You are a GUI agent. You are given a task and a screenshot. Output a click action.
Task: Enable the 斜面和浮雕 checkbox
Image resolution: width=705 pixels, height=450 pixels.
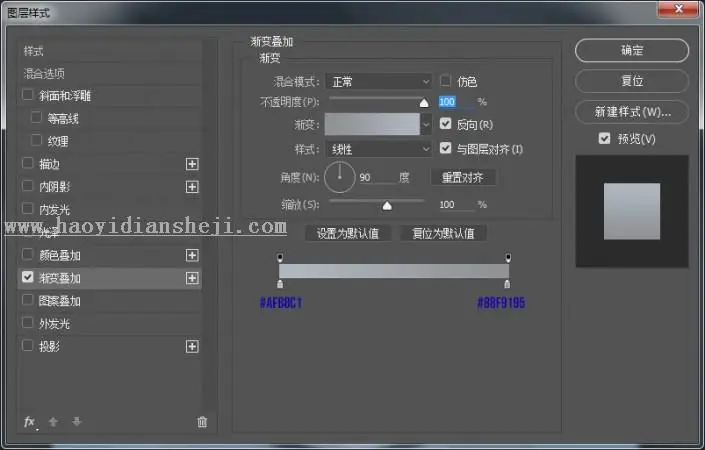pyautogui.click(x=27, y=95)
